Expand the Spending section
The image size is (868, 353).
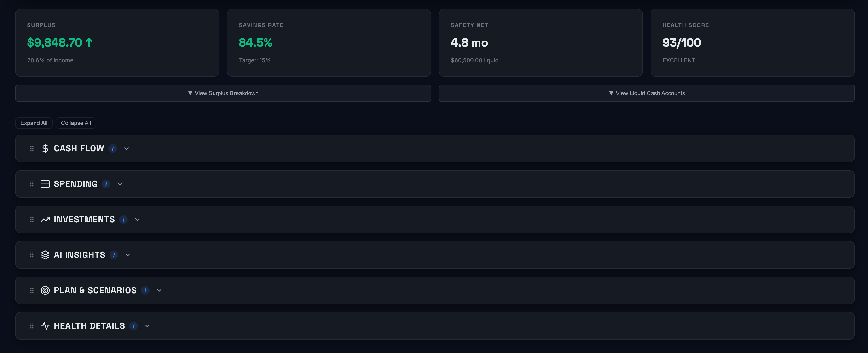120,184
